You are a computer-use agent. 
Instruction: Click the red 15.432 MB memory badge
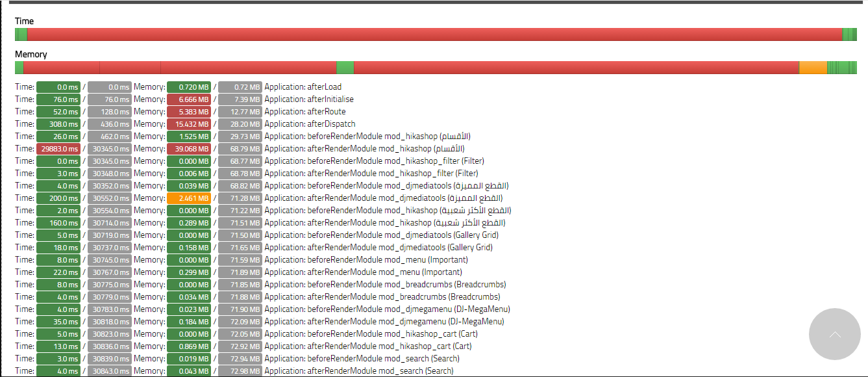[x=189, y=124]
